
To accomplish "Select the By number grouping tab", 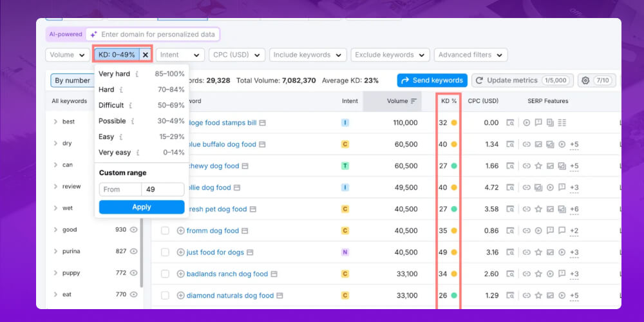I will click(72, 80).
